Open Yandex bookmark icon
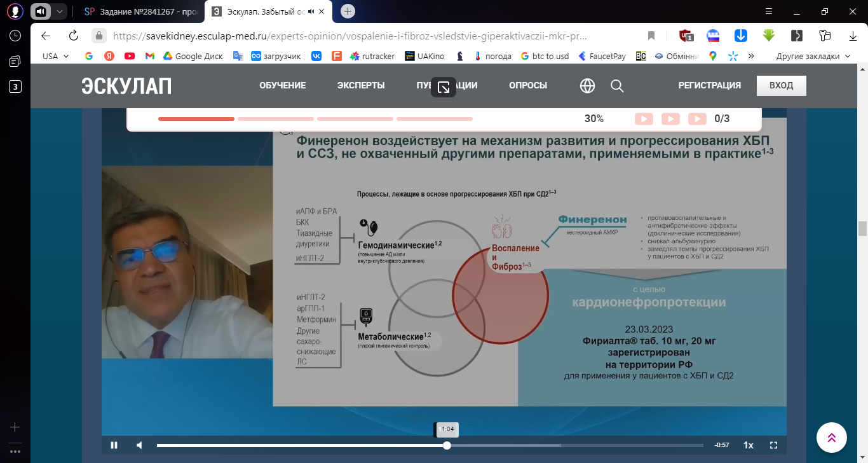 (109, 56)
